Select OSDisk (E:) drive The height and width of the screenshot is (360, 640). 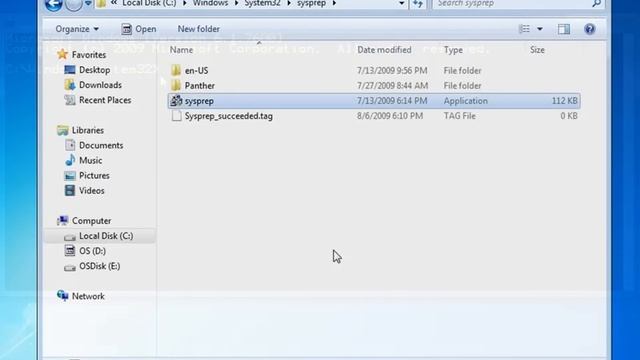[x=100, y=266]
